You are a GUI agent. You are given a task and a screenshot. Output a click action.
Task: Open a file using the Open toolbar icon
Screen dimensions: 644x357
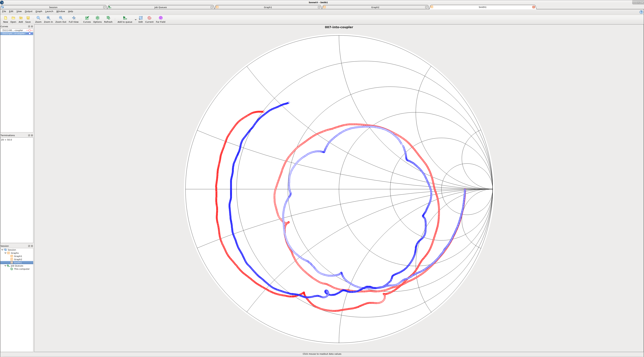pyautogui.click(x=13, y=19)
